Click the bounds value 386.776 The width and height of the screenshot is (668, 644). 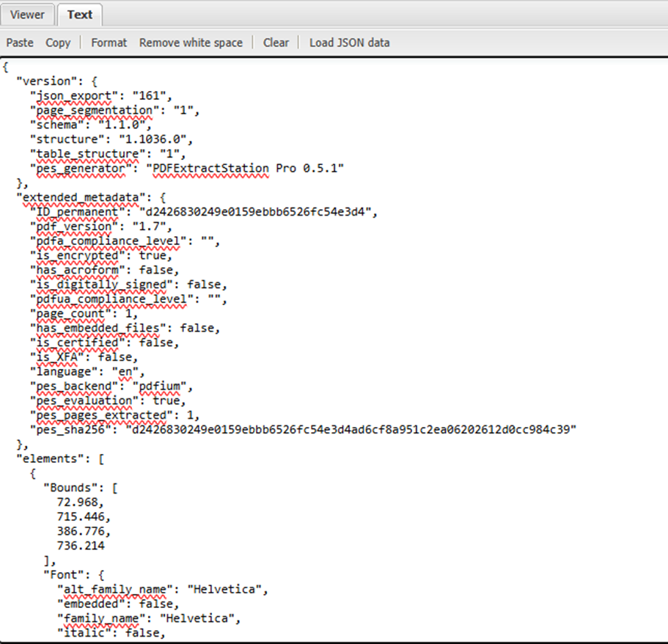[81, 531]
